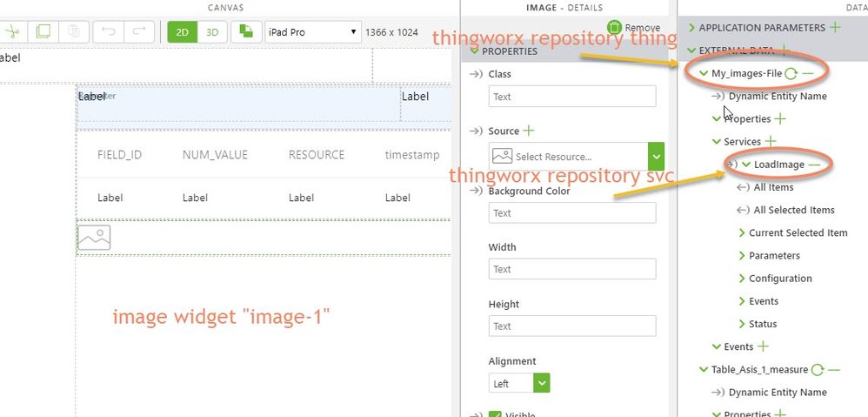Click binding arrow beside Class
The width and height of the screenshot is (868, 417).
pyautogui.click(x=476, y=74)
